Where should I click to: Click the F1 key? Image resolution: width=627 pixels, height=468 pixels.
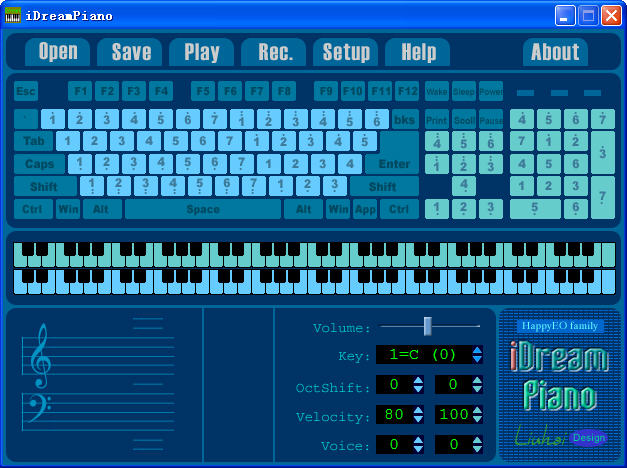point(80,91)
